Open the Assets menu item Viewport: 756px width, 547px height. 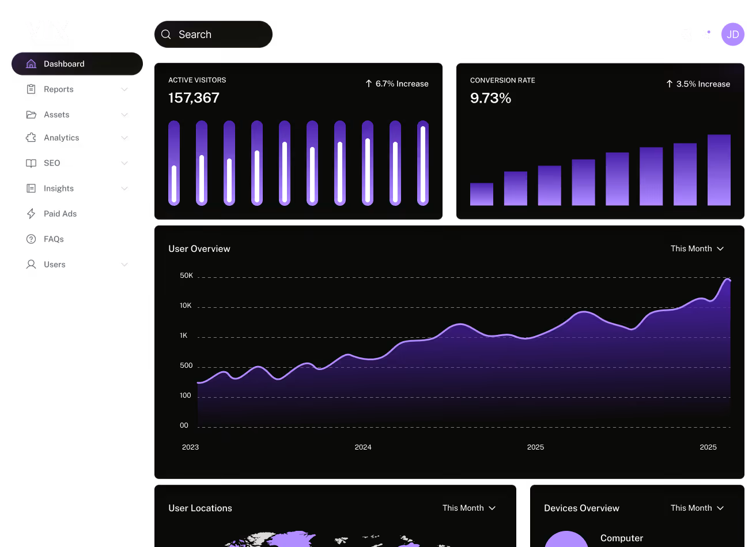tap(77, 115)
